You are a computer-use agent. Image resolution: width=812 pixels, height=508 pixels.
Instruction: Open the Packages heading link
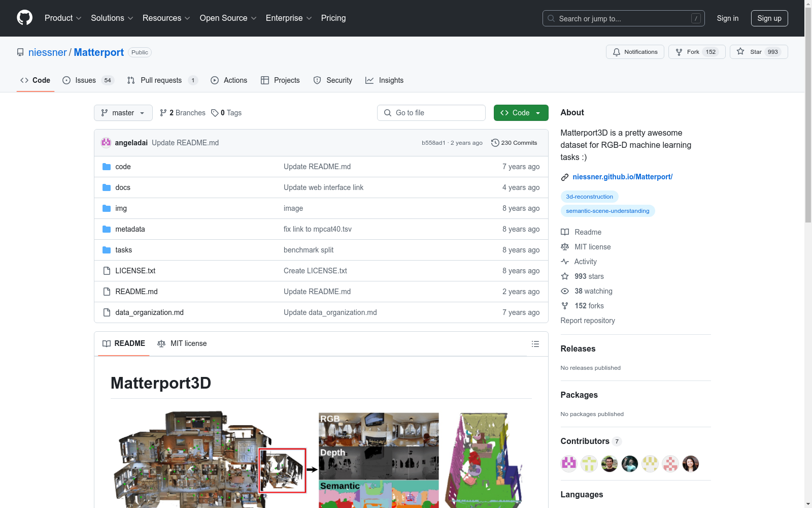(579, 395)
